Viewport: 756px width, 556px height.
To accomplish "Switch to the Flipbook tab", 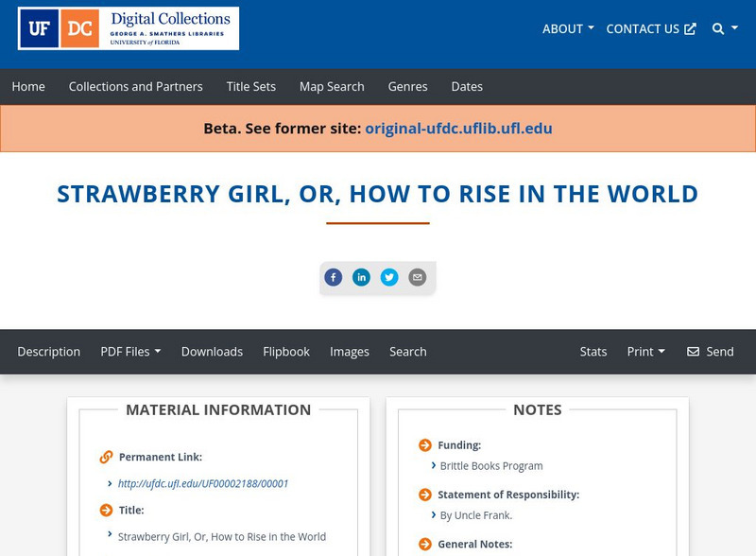I will (286, 352).
